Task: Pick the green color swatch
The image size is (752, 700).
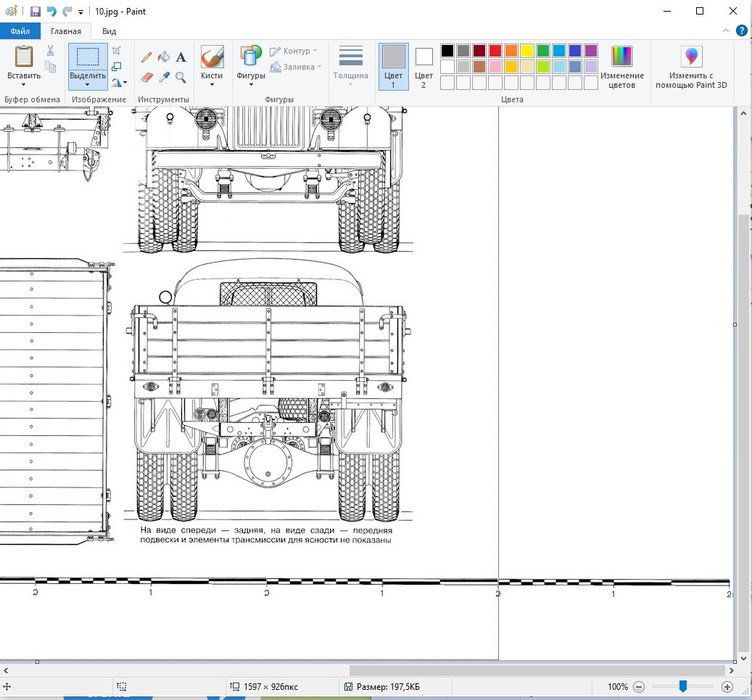Action: (x=543, y=50)
